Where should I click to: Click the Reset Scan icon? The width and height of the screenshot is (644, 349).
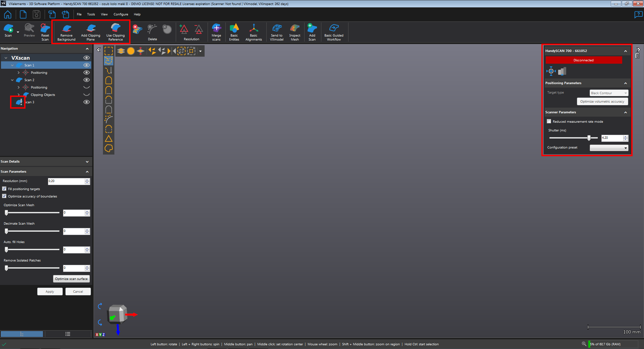[45, 32]
